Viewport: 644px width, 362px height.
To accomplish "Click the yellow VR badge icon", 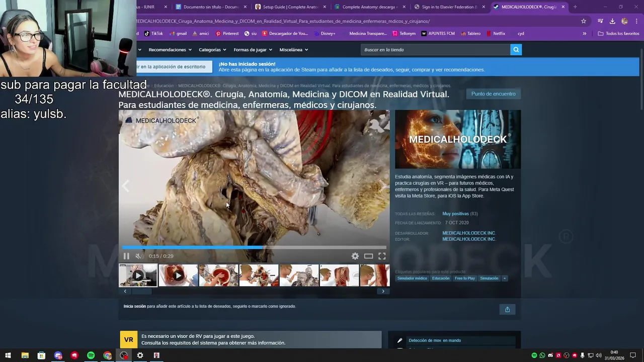I will [129, 340].
